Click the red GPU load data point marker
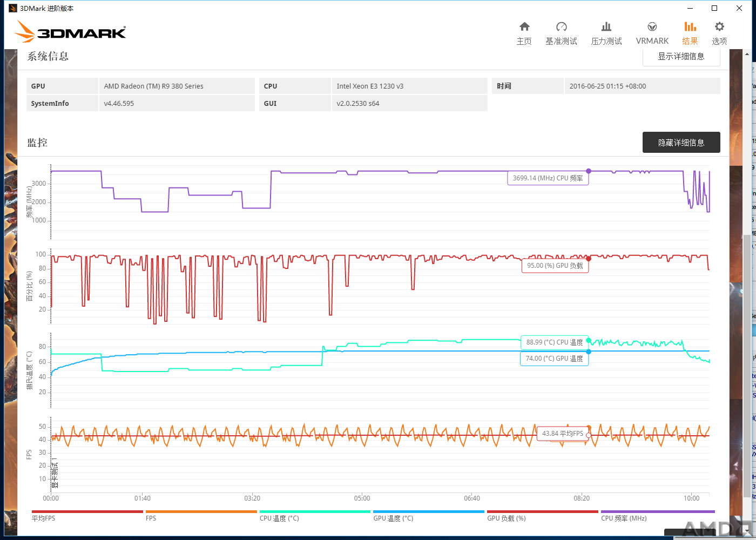The image size is (756, 540). [x=589, y=259]
